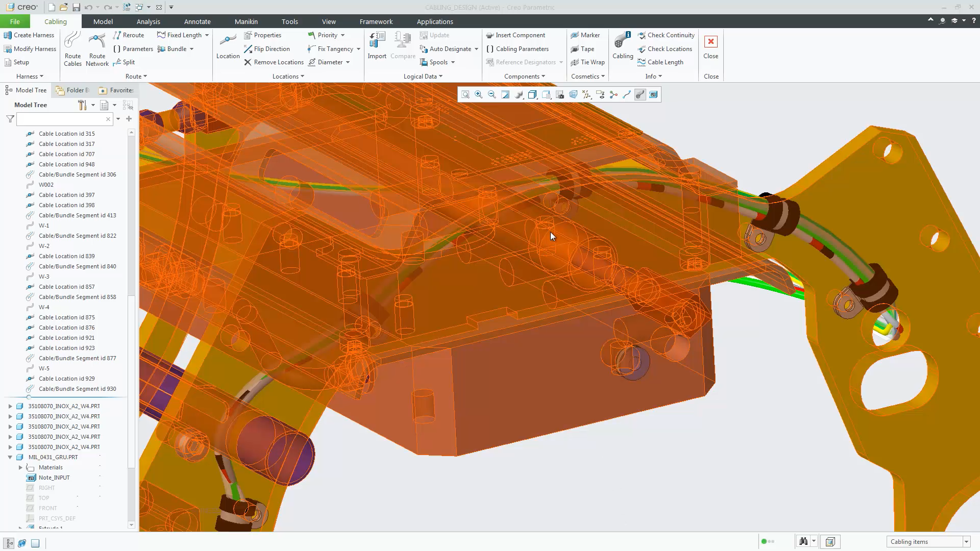Click the Repaint icon in graphics toolbar
980x551 pixels.
[505, 94]
